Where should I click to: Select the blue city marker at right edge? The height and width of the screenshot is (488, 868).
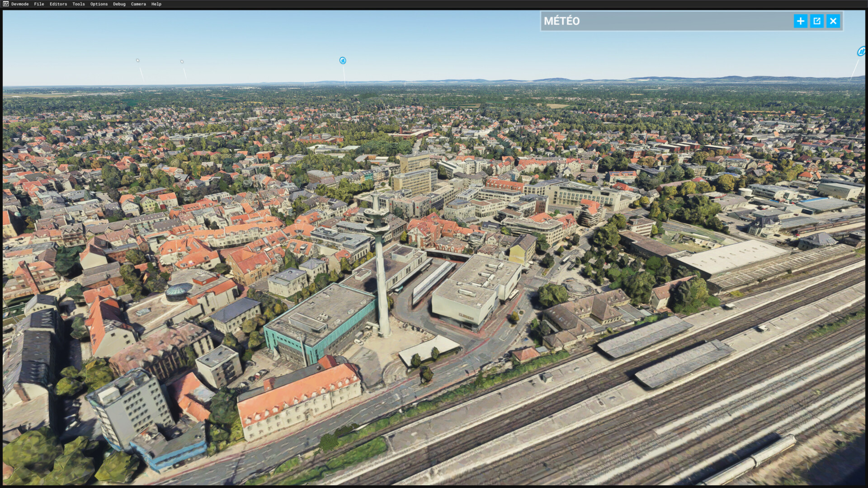(862, 52)
